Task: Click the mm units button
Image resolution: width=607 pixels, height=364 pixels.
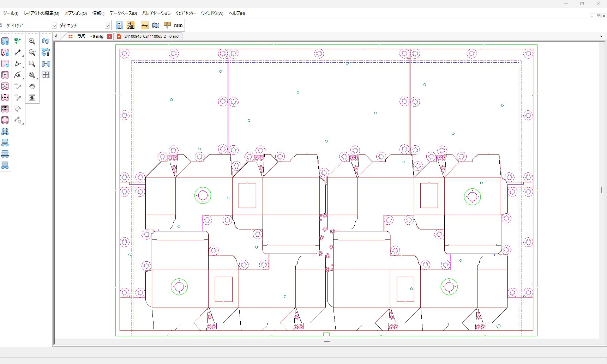Action: (x=178, y=25)
